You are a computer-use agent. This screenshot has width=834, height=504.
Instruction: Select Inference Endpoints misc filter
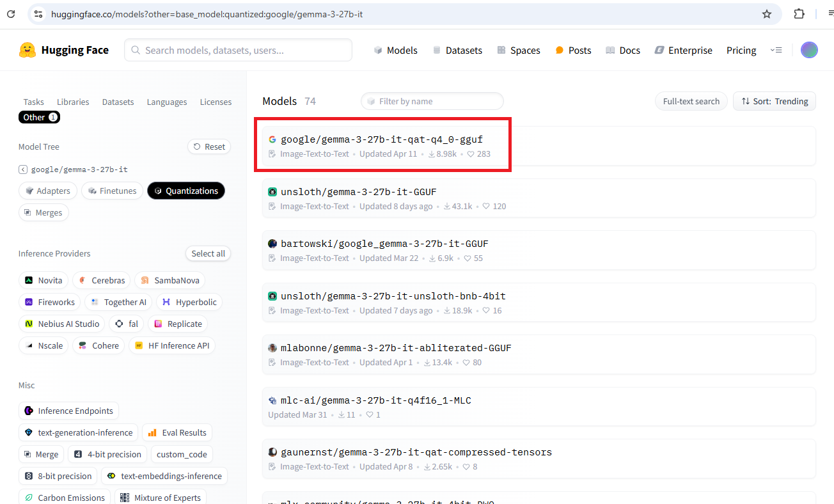68,411
